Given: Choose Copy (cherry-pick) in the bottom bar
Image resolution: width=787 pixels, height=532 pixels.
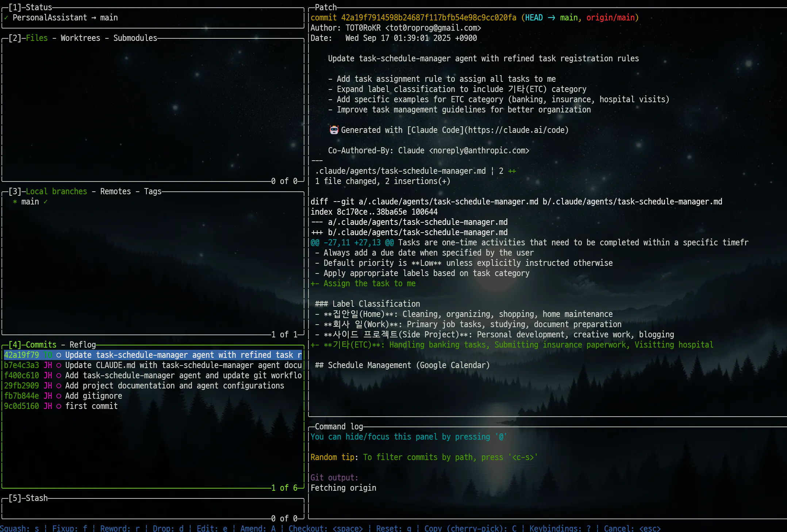Looking at the screenshot, I should coord(471,528).
